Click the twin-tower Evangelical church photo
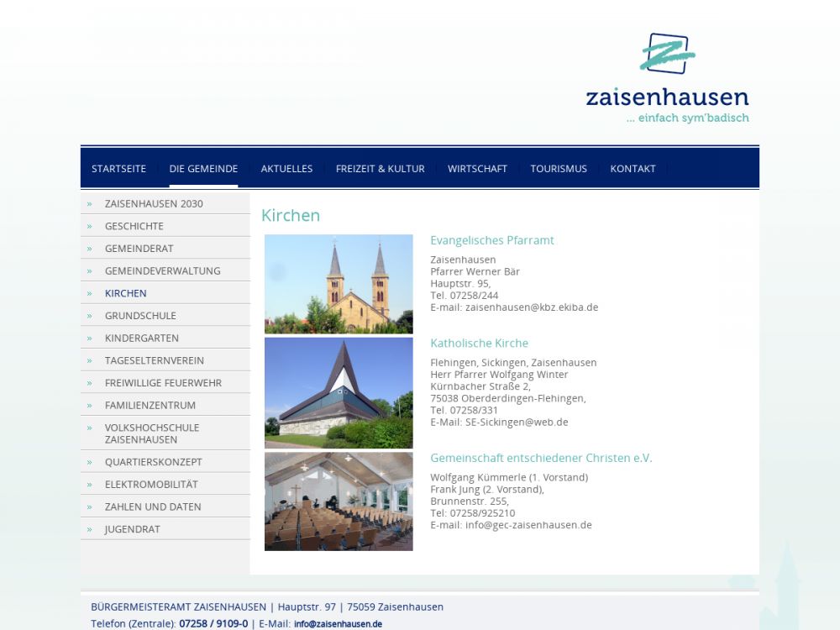Screen dimensions: 840x630 coord(339,284)
